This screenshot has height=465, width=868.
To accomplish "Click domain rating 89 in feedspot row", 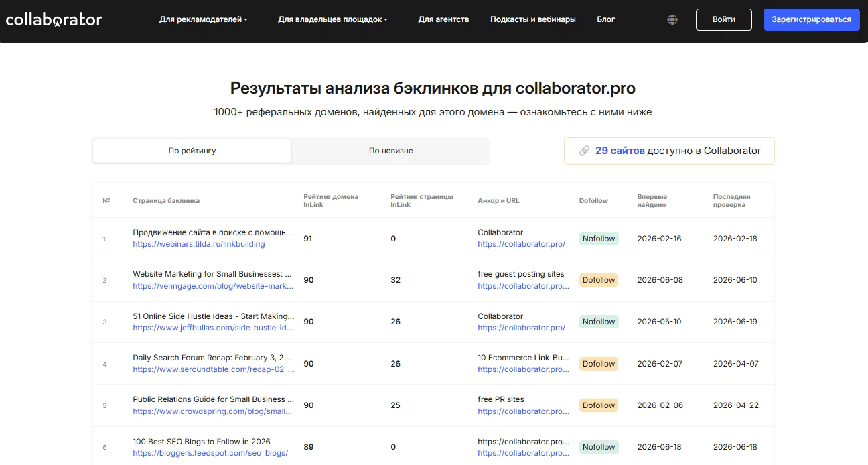I will coord(308,447).
